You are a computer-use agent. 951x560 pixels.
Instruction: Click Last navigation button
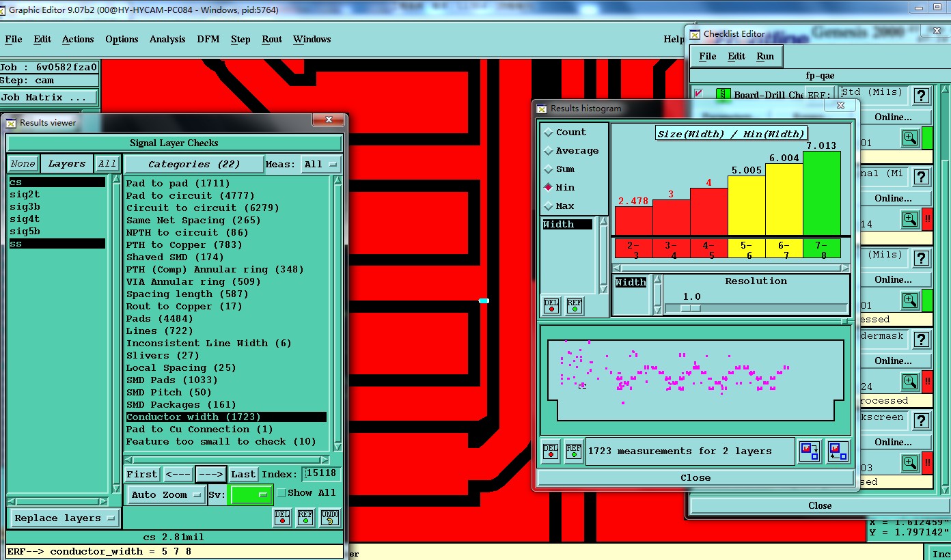(x=243, y=474)
